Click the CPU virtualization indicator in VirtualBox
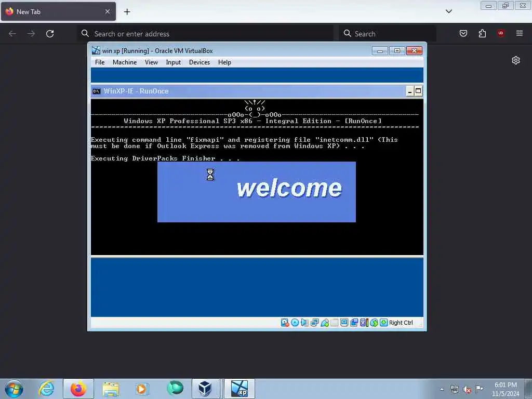 pyautogui.click(x=364, y=323)
